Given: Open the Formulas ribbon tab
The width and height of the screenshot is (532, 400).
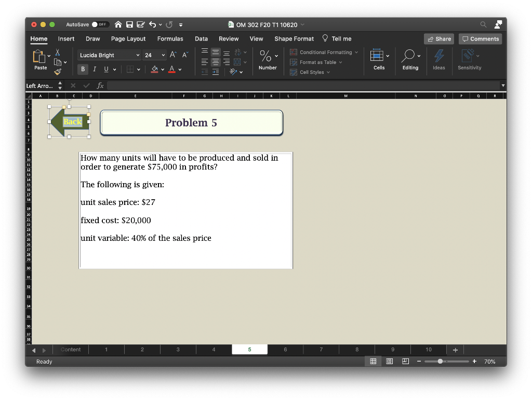Looking at the screenshot, I should pos(170,38).
